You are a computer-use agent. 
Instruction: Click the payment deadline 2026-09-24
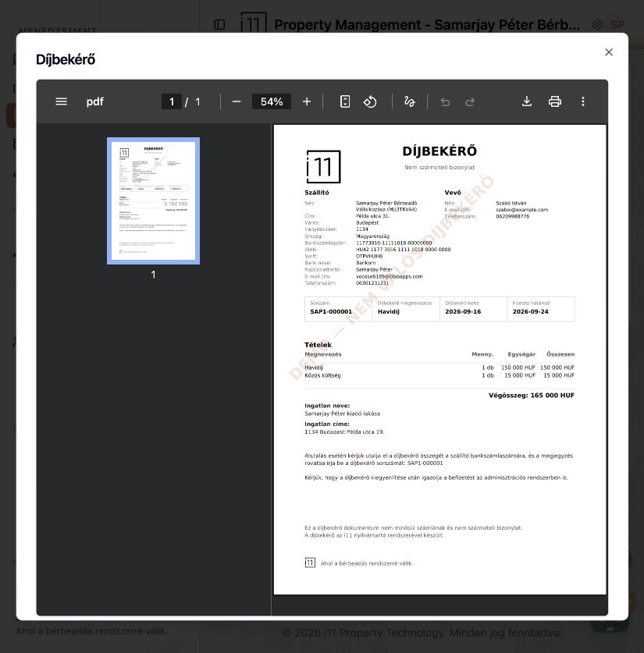click(530, 311)
